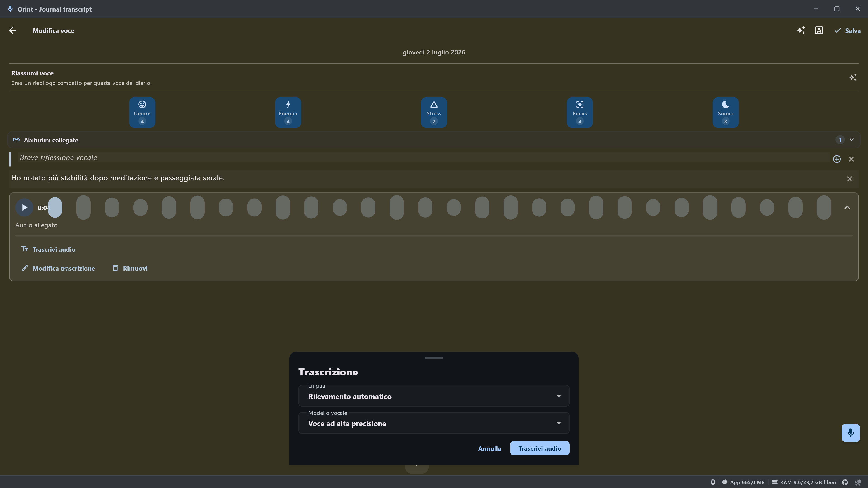
Task: Play the attached audio recording
Action: tap(24, 207)
